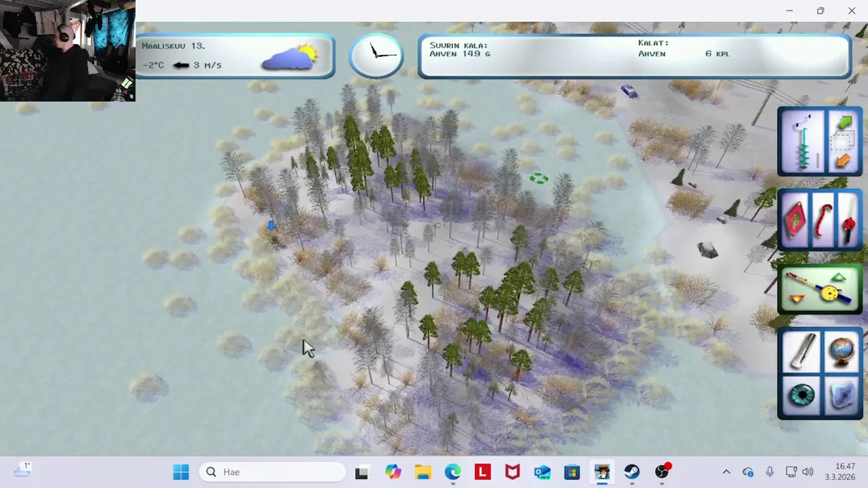Open OBS Studio from the taskbar

(x=662, y=472)
